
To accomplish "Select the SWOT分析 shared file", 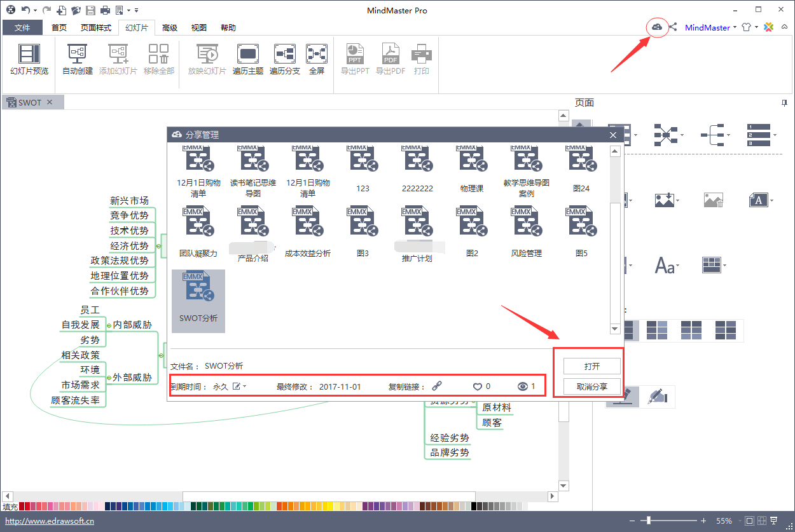I will 198,301.
